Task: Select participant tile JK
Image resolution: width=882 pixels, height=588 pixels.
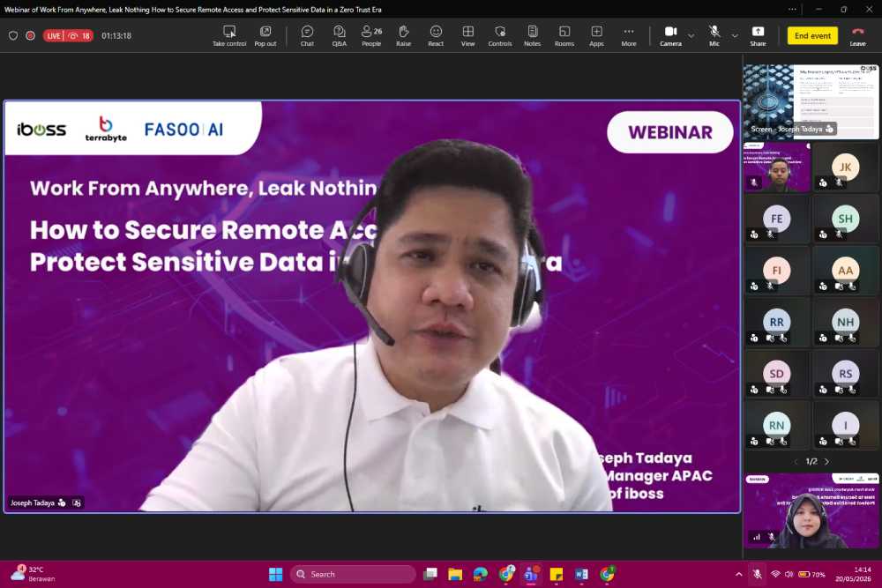Action: point(845,167)
